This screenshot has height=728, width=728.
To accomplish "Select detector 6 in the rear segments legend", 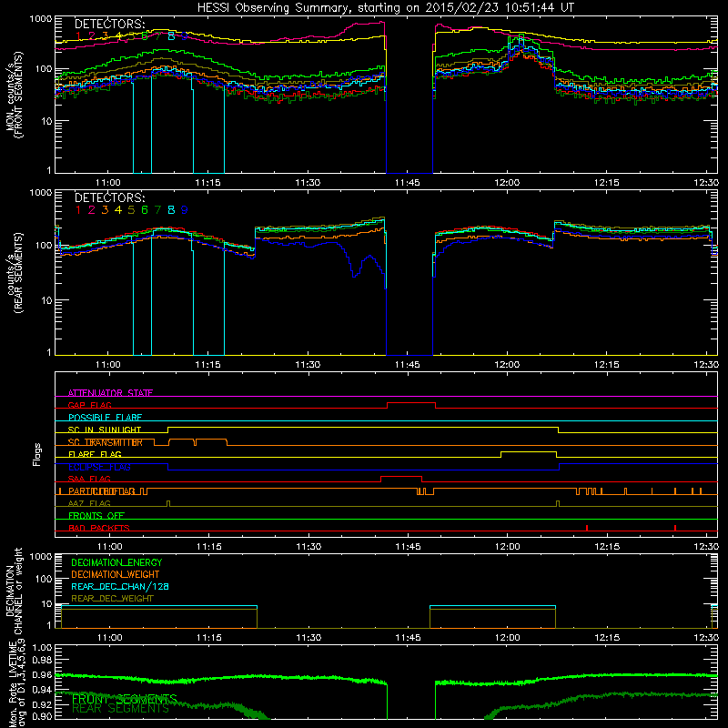I will coord(145,210).
